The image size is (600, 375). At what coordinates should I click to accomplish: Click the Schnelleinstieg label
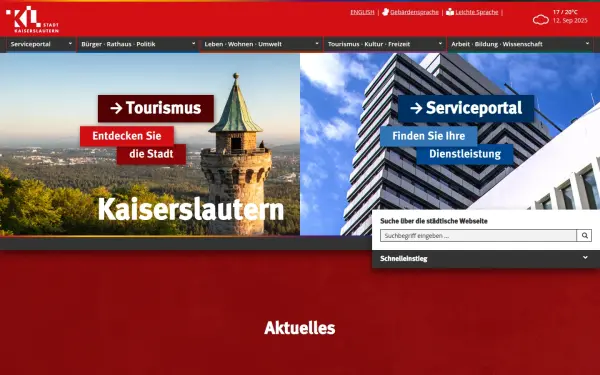pos(404,259)
